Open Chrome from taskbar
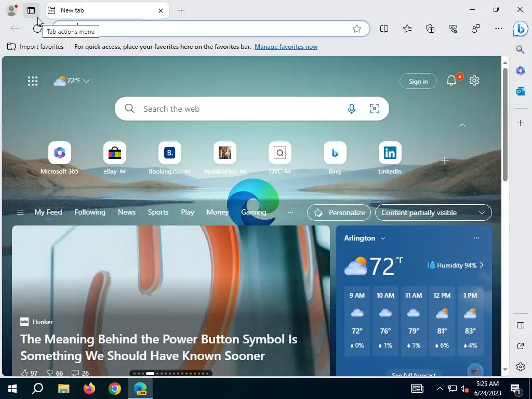Image resolution: width=532 pixels, height=399 pixels. point(115,389)
